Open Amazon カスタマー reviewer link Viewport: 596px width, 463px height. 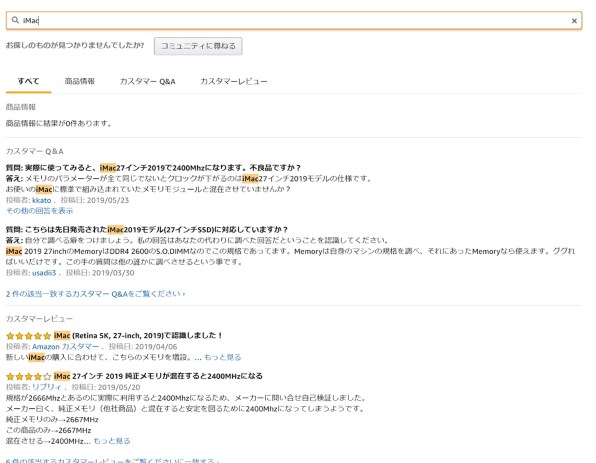65,347
